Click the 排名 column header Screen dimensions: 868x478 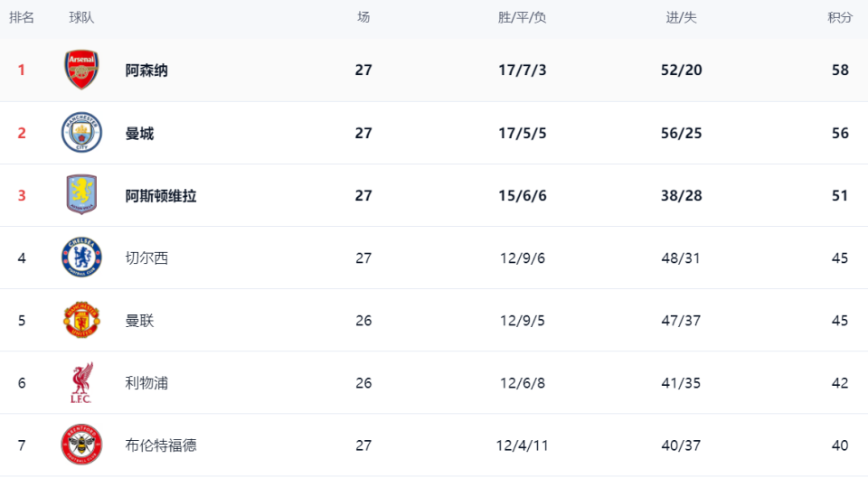pos(22,18)
